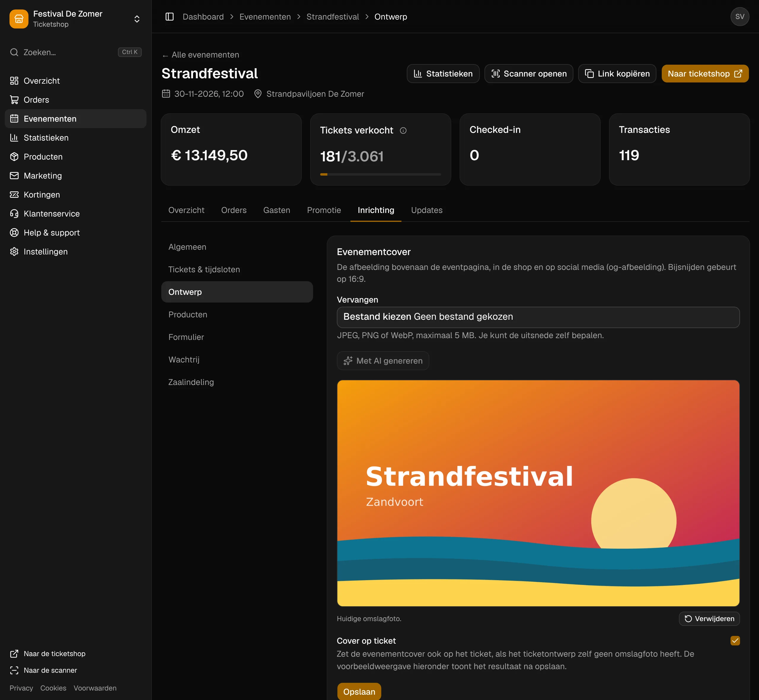Select Formulier section

point(237,337)
